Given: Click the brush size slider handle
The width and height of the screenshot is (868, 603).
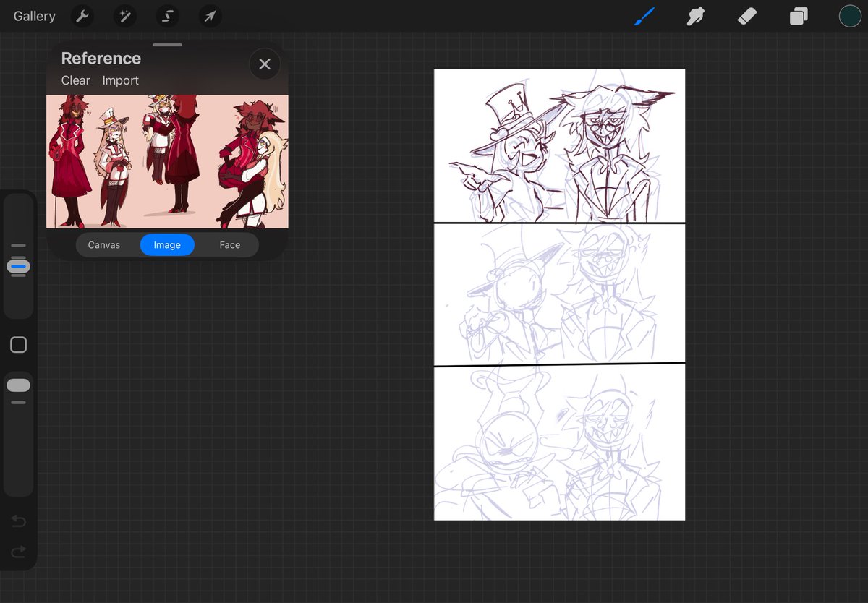Looking at the screenshot, I should 19,267.
